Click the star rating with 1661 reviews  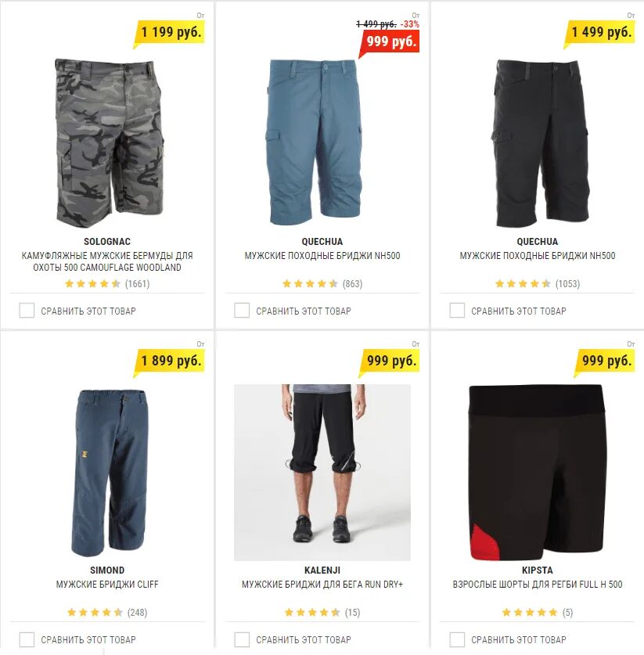tap(107, 283)
